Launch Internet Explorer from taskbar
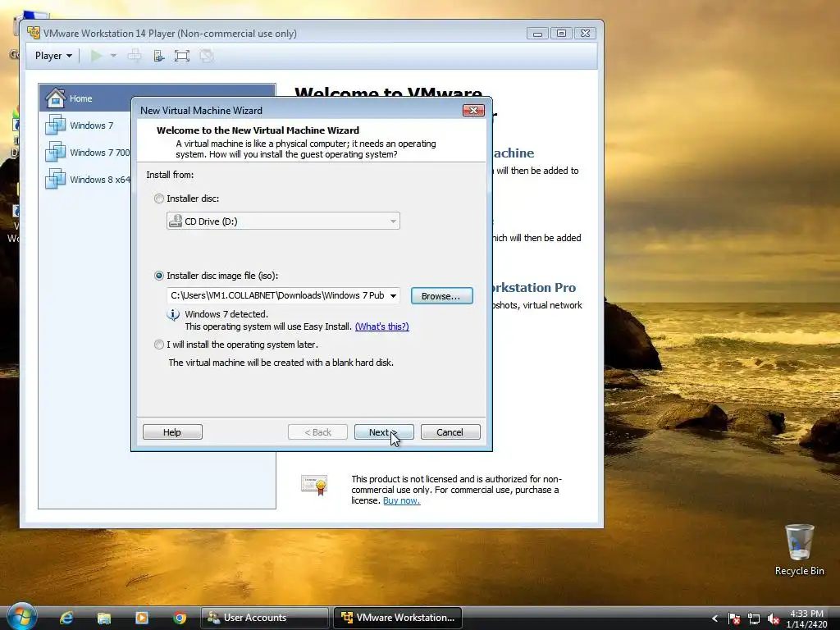This screenshot has height=630, width=840. click(66, 618)
